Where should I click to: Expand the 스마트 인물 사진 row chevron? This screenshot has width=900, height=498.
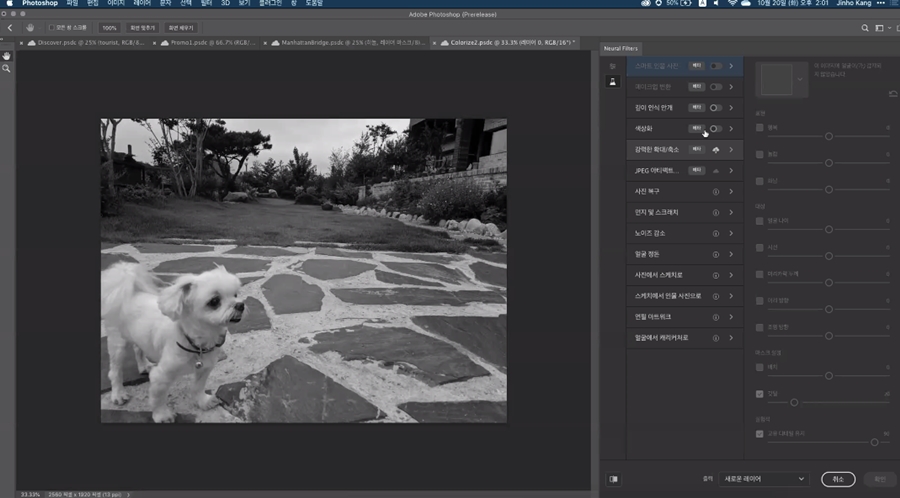tap(731, 66)
